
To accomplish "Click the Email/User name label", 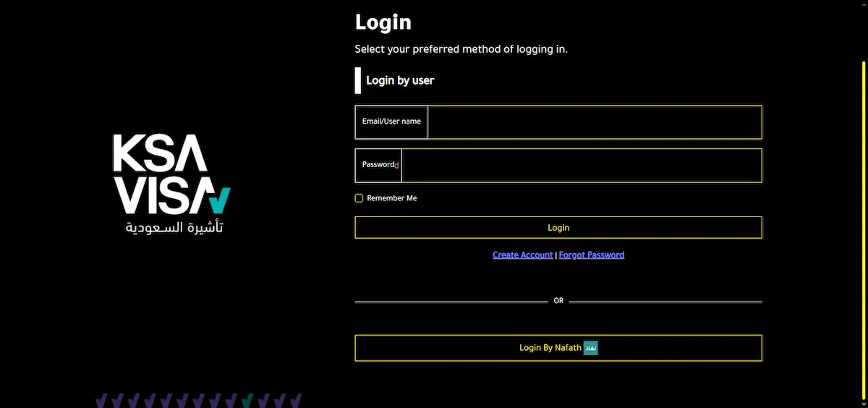I will click(391, 122).
